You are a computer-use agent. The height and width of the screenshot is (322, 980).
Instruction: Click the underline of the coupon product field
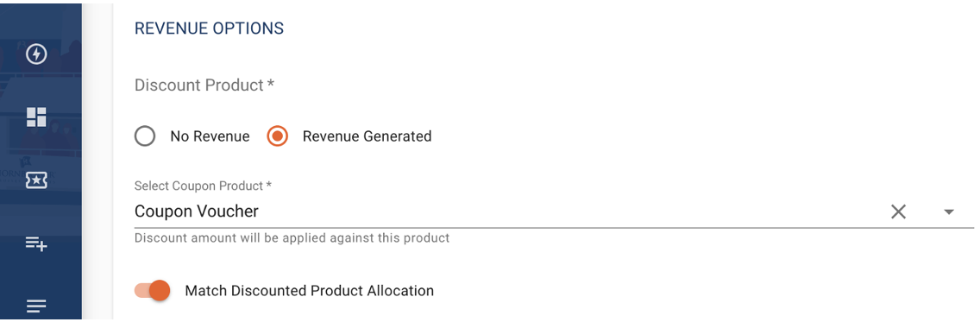[x=554, y=228]
